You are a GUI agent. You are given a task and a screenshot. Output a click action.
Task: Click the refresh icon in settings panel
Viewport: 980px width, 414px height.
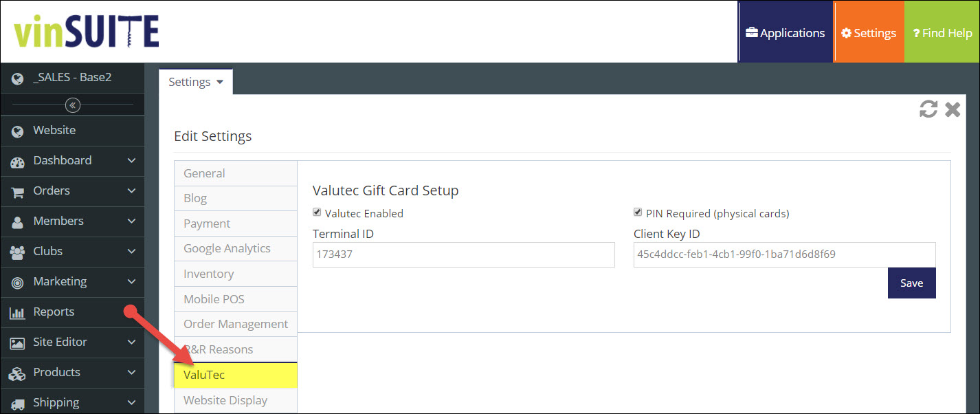click(x=928, y=109)
